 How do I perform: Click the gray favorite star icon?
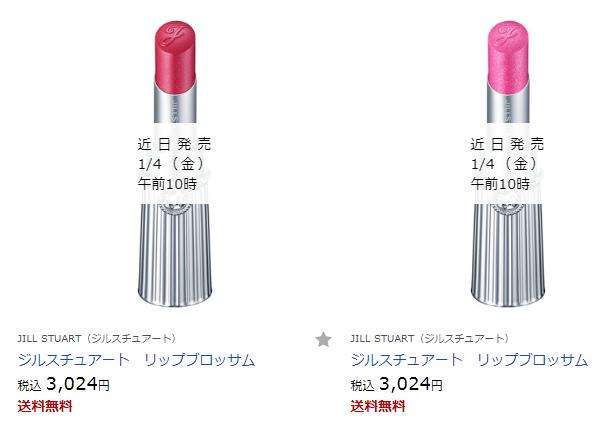point(323,339)
